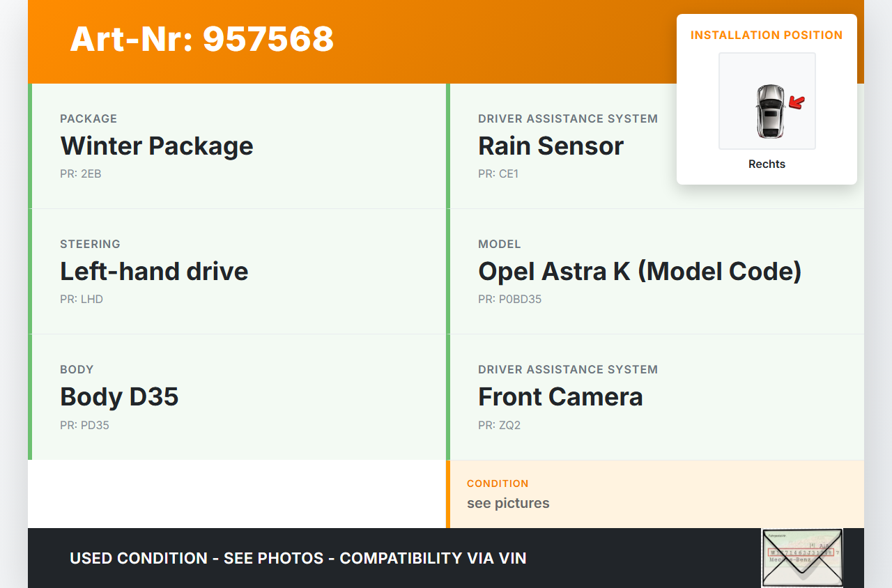Click the red arrow pointing at car
892x588 pixels.
[x=797, y=103]
